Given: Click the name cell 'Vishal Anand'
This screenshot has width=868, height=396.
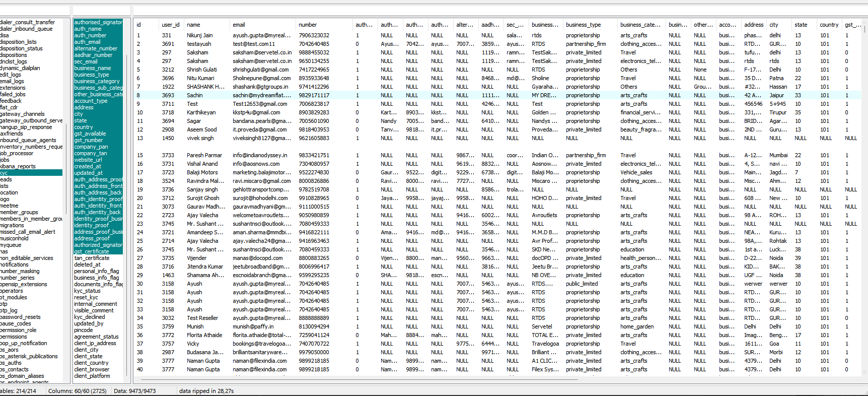Looking at the screenshot, I should pyautogui.click(x=202, y=164).
